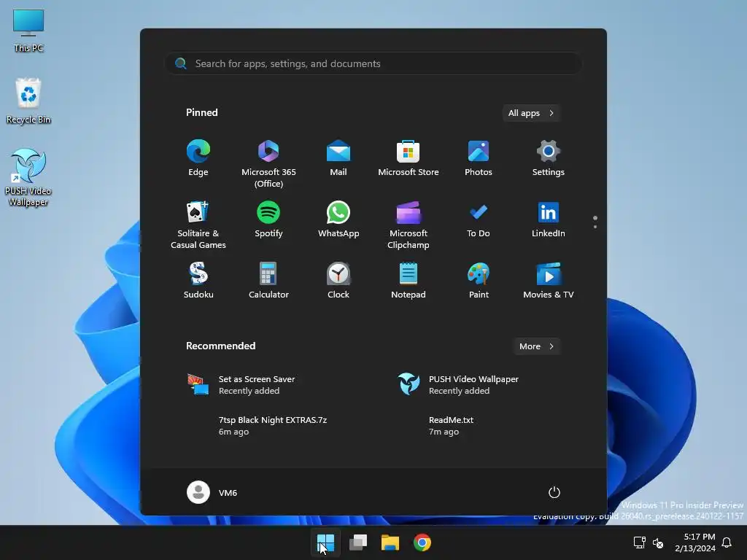Viewport: 747px width, 560px height.
Task: Open the VM6 user account menu
Action: click(212, 492)
